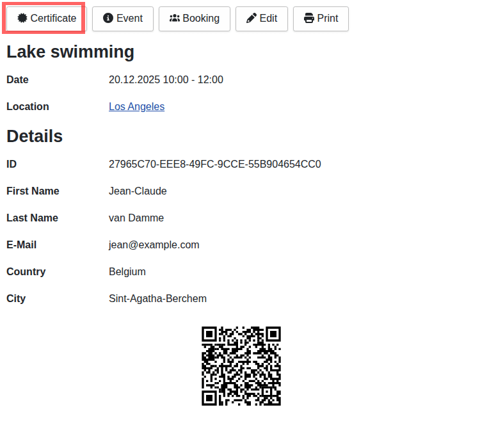The image size is (480, 448).
Task: Click the printer icon to print
Action: [x=309, y=19]
